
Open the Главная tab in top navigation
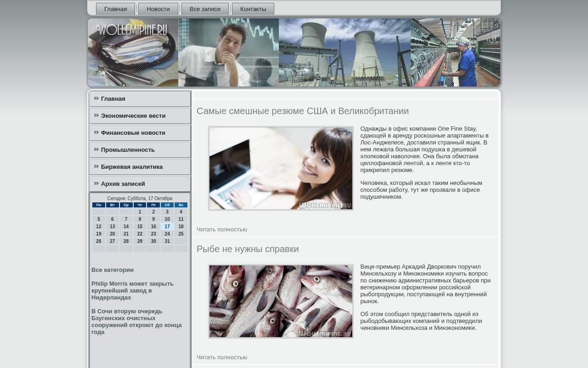pyautogui.click(x=115, y=9)
